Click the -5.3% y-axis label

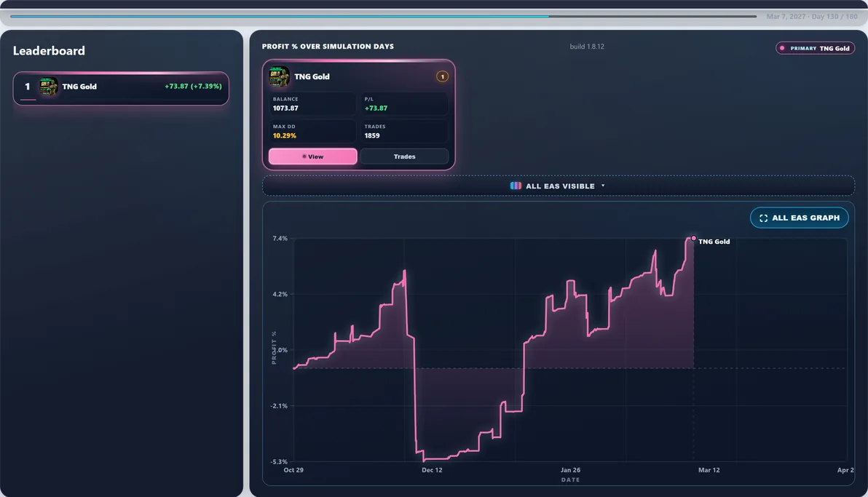click(x=279, y=461)
